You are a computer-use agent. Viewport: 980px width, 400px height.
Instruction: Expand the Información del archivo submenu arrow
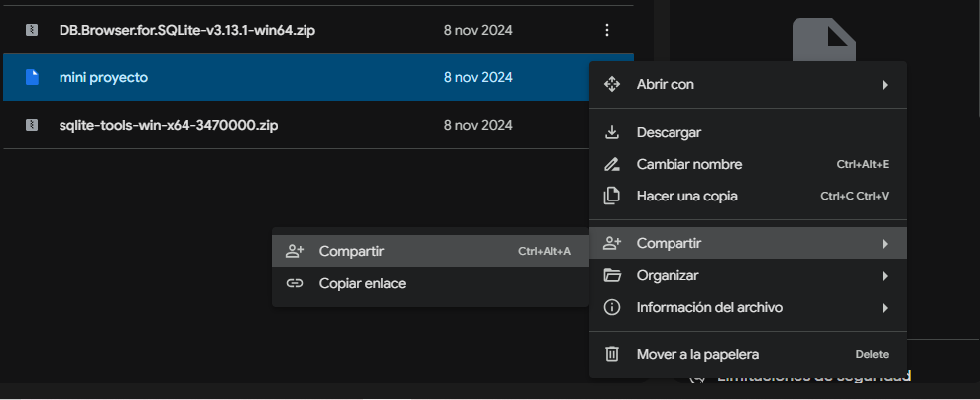coord(884,307)
